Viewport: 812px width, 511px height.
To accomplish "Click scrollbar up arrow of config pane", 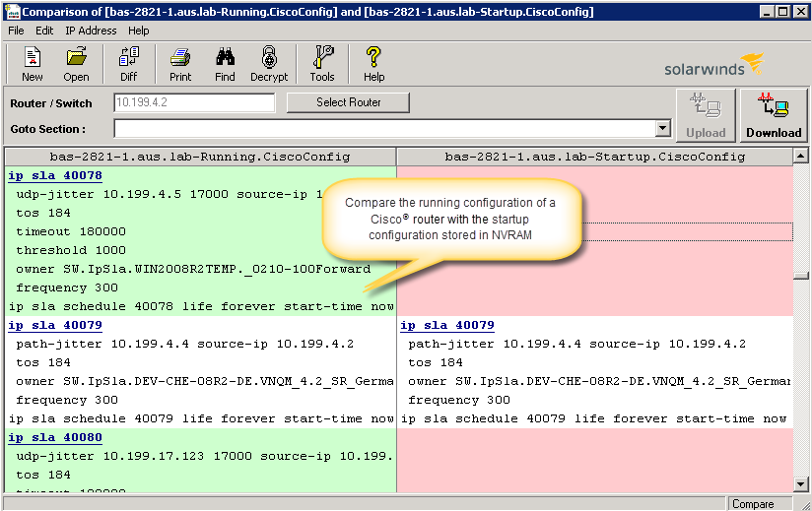I will click(x=800, y=156).
